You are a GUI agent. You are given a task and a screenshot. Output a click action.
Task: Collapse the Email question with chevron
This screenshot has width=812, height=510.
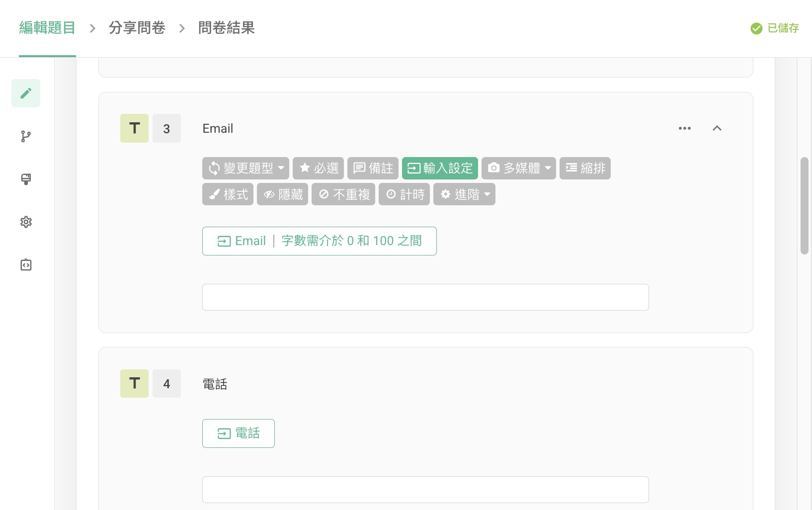pyautogui.click(x=717, y=128)
